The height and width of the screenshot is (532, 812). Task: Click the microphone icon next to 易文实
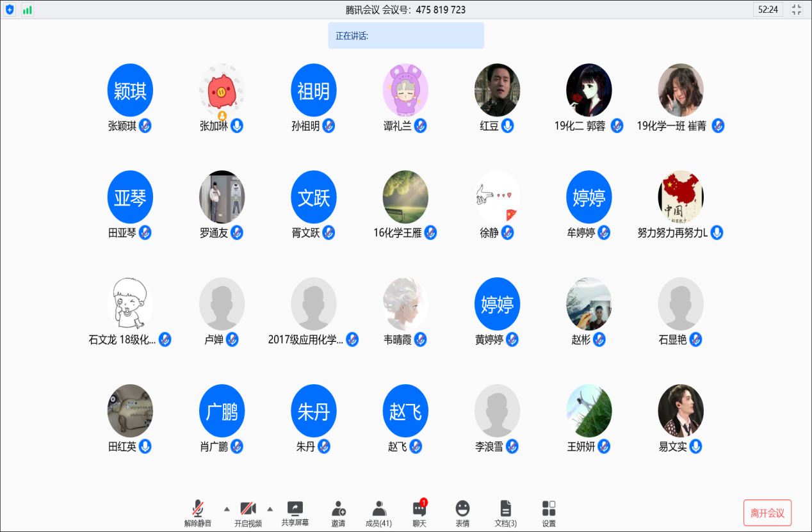click(695, 446)
